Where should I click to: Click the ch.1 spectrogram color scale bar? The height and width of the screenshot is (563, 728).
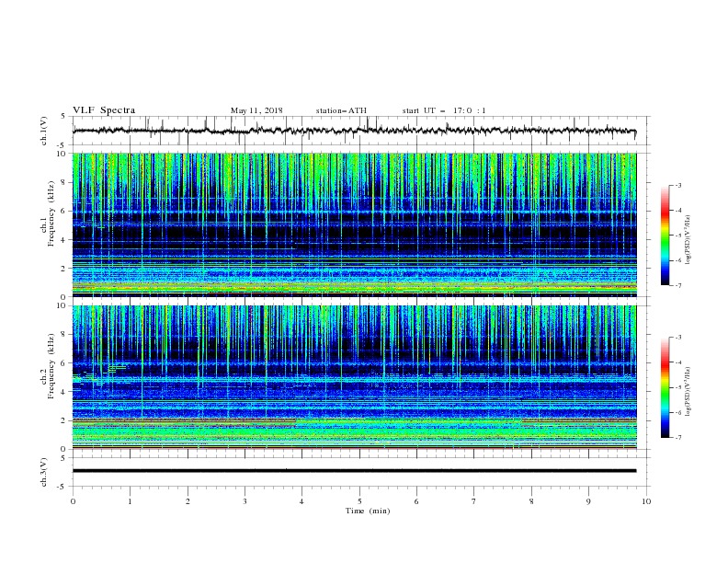click(x=665, y=235)
